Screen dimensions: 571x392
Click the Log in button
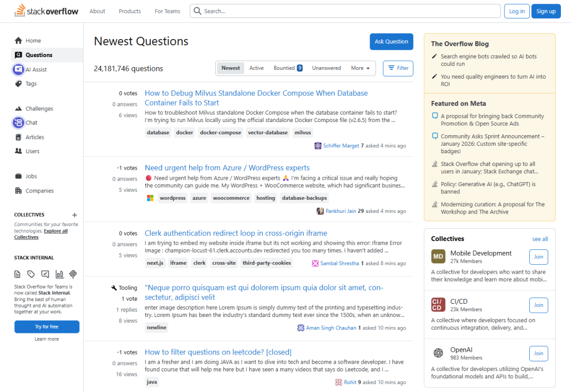click(517, 11)
